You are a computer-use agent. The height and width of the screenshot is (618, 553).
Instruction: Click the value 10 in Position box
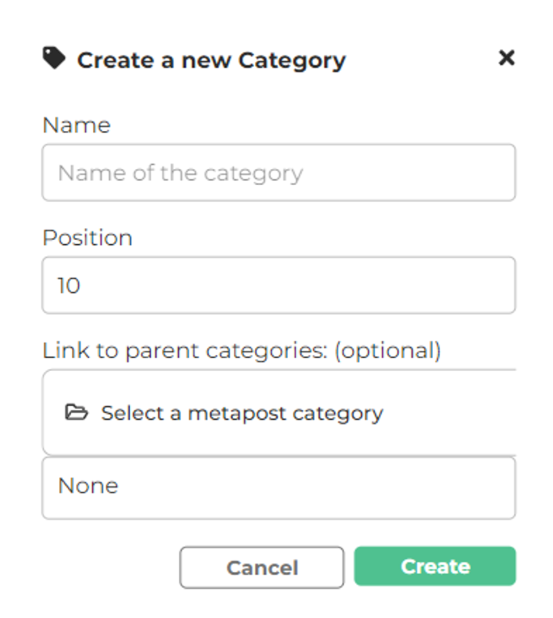(x=69, y=285)
